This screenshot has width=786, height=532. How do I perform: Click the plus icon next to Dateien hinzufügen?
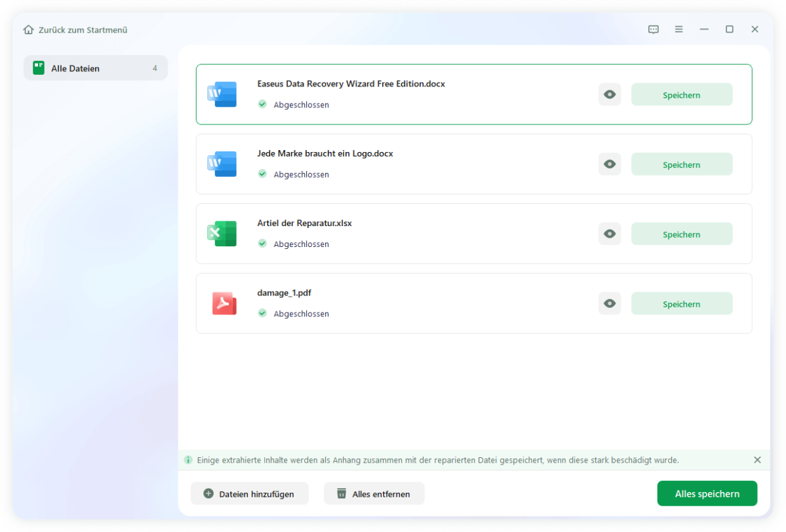point(208,493)
